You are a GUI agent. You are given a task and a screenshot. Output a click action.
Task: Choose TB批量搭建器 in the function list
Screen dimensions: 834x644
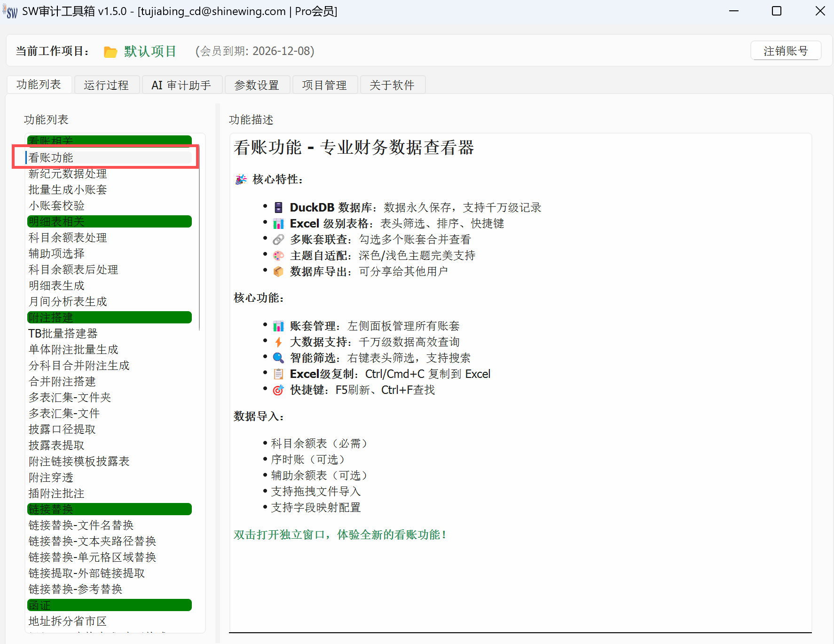pos(63,333)
